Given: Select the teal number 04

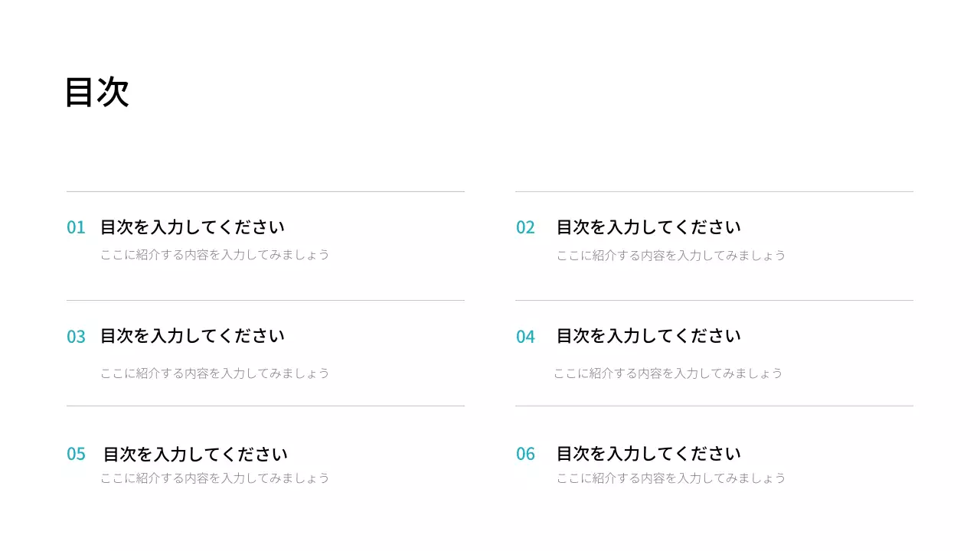Looking at the screenshot, I should click(525, 337).
